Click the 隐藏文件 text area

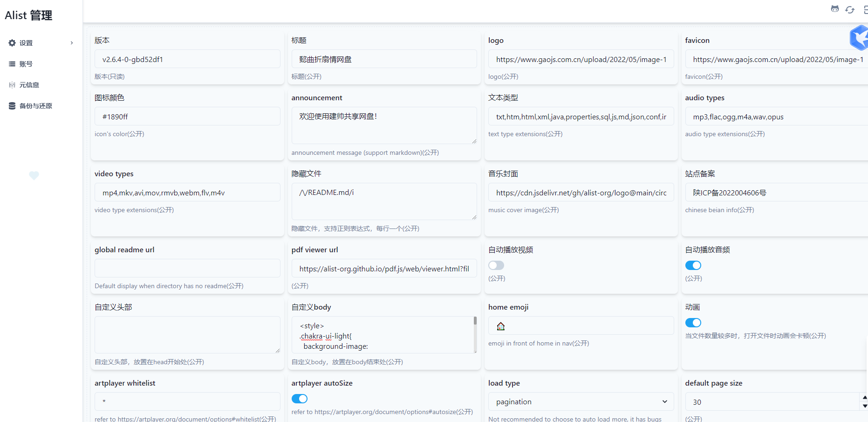(x=384, y=201)
